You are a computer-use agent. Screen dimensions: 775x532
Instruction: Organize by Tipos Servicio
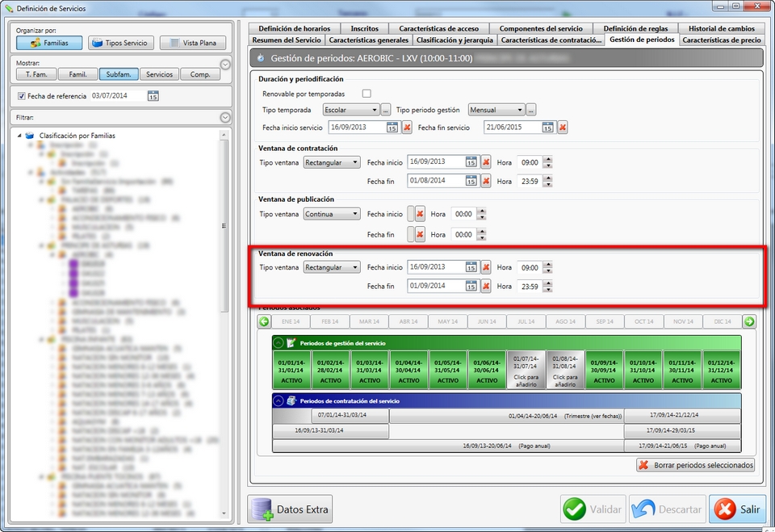121,43
